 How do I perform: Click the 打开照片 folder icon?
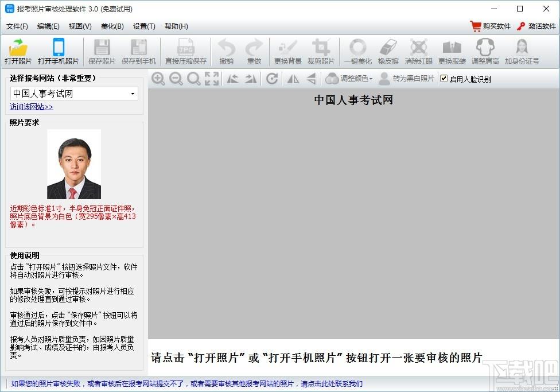pos(18,47)
